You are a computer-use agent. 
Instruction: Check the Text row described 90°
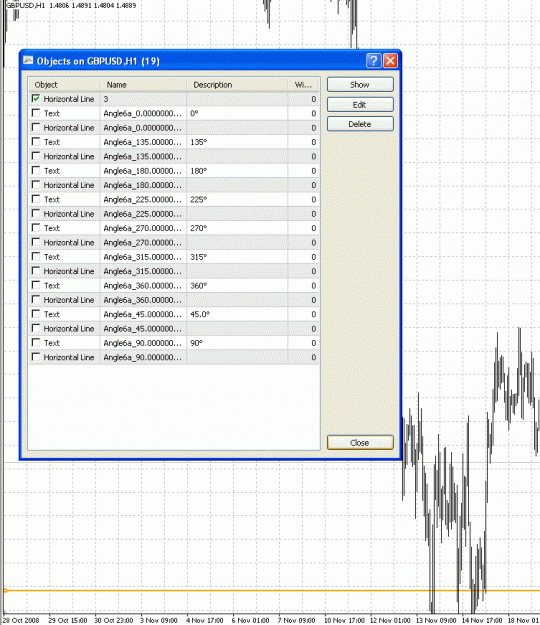[36, 342]
